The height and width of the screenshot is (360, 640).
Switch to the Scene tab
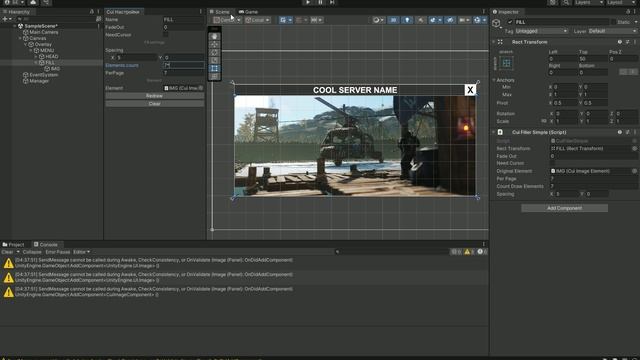220,12
